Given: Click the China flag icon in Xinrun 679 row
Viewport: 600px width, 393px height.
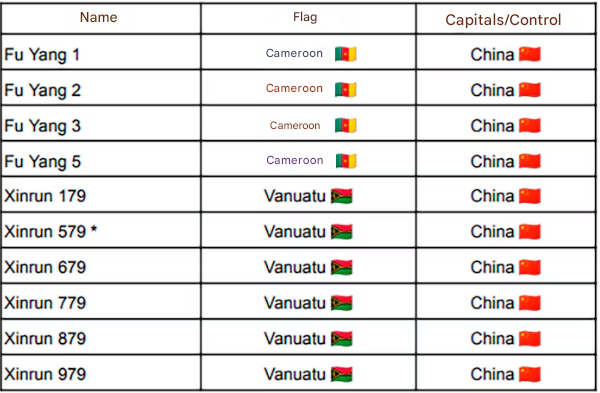Looking at the screenshot, I should (x=530, y=267).
